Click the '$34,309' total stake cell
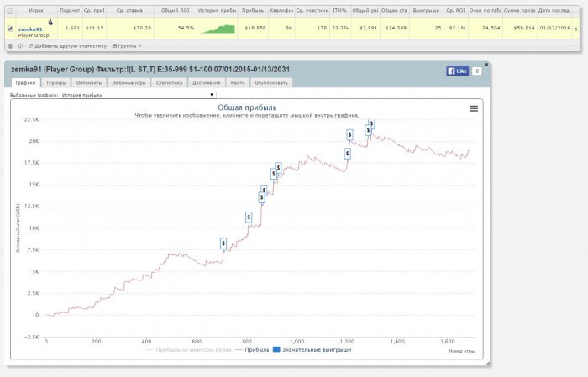The width and height of the screenshot is (588, 377). coord(396,28)
